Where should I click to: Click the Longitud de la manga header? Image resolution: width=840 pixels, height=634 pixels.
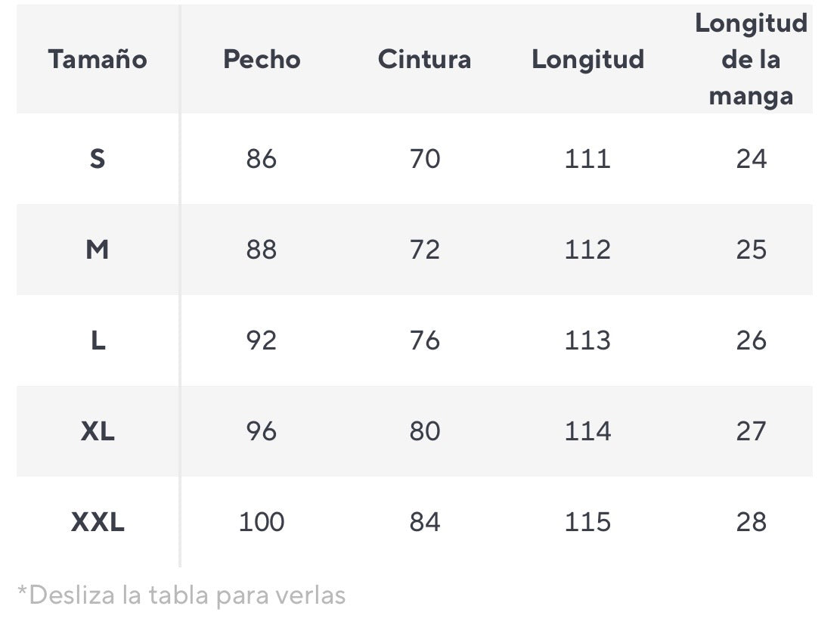click(751, 59)
